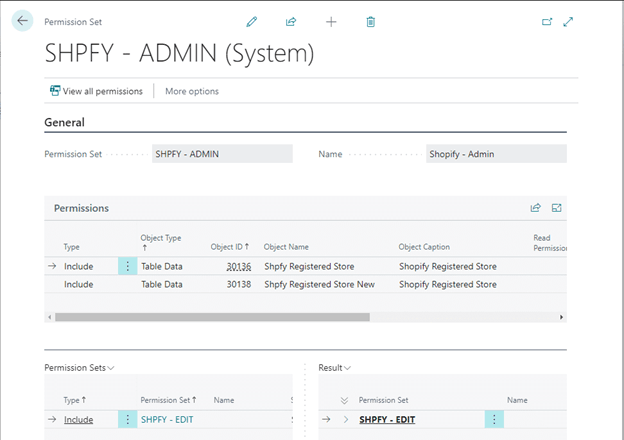Select Shpfy Registered Store New cell

click(319, 284)
